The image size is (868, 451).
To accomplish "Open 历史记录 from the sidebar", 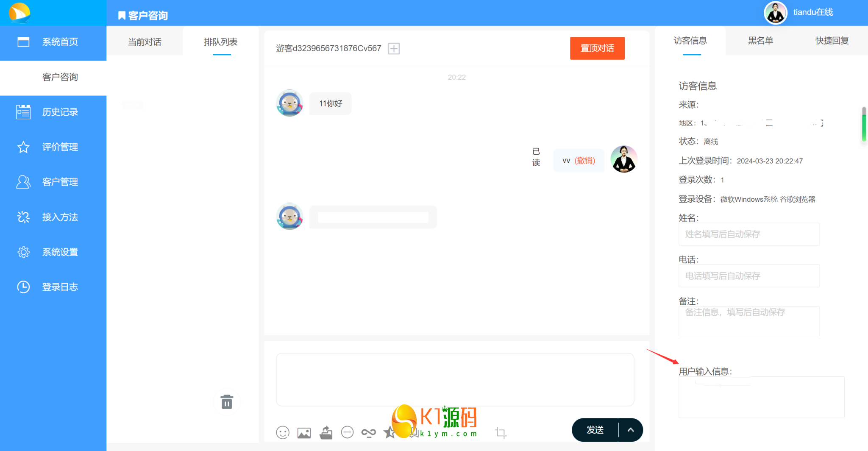I will point(60,112).
